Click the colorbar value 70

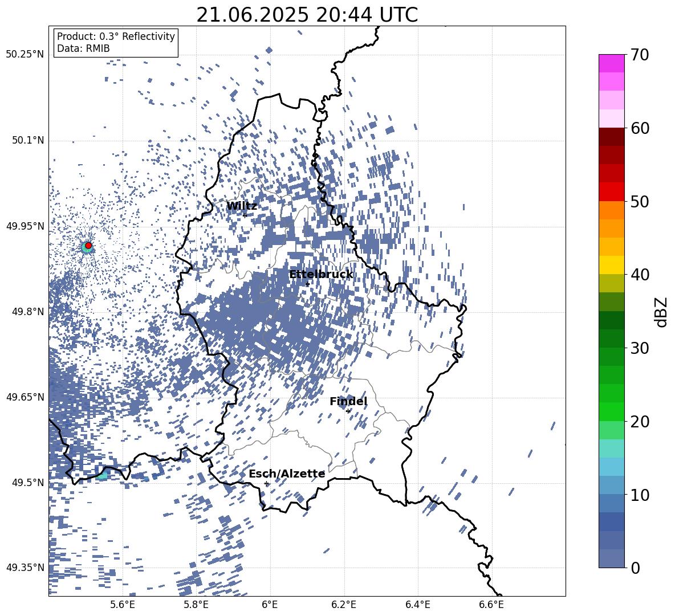coord(640,55)
